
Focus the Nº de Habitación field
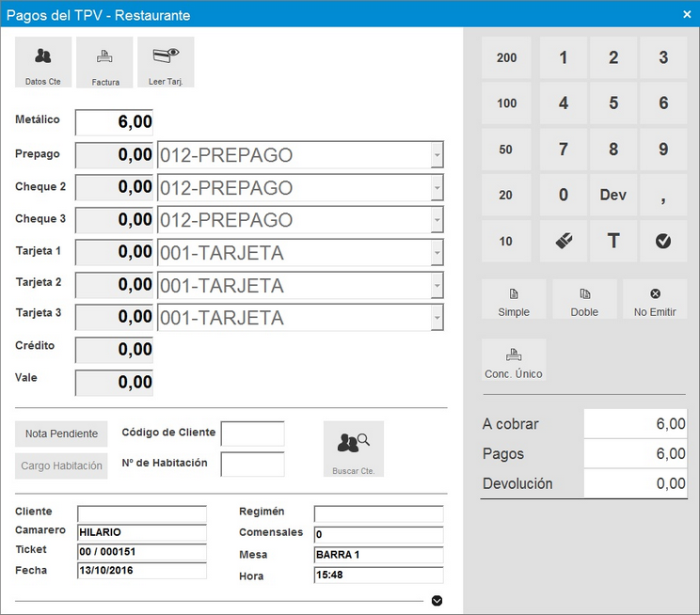coord(253,465)
